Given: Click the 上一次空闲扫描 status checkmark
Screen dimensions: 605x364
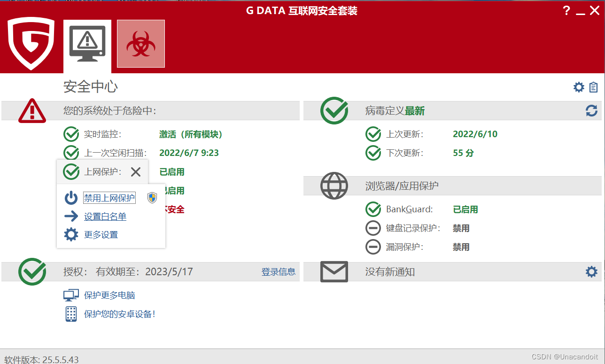Looking at the screenshot, I should click(71, 153).
